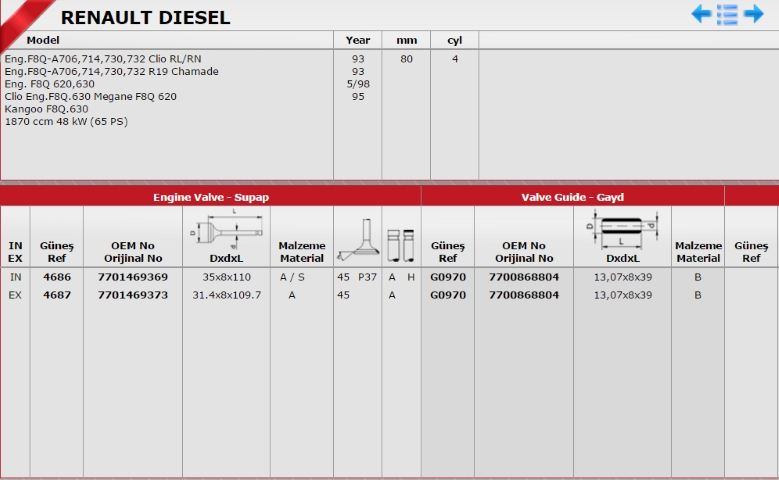Click the IN EX column header
The width and height of the screenshot is (779, 480).
coord(15,252)
